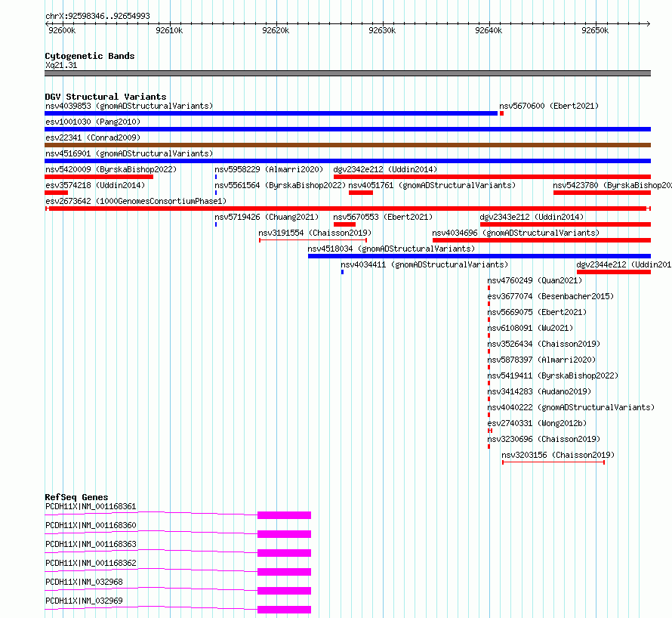Select nsv5719426 (Chuang2021) label
This screenshot has width=672, height=618.
pos(267,217)
